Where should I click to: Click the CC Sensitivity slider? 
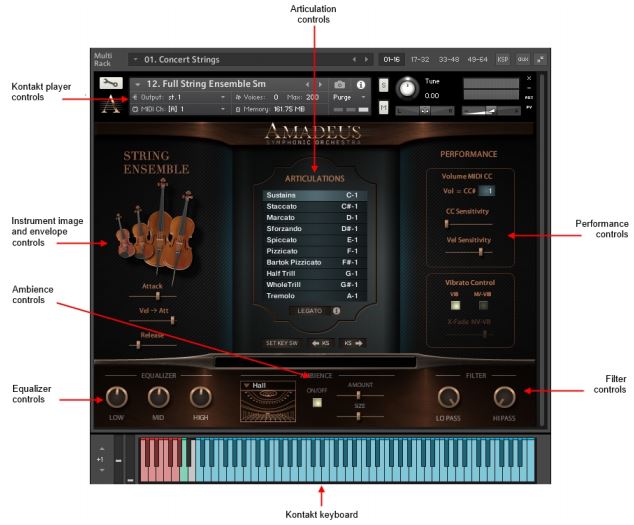click(x=469, y=224)
